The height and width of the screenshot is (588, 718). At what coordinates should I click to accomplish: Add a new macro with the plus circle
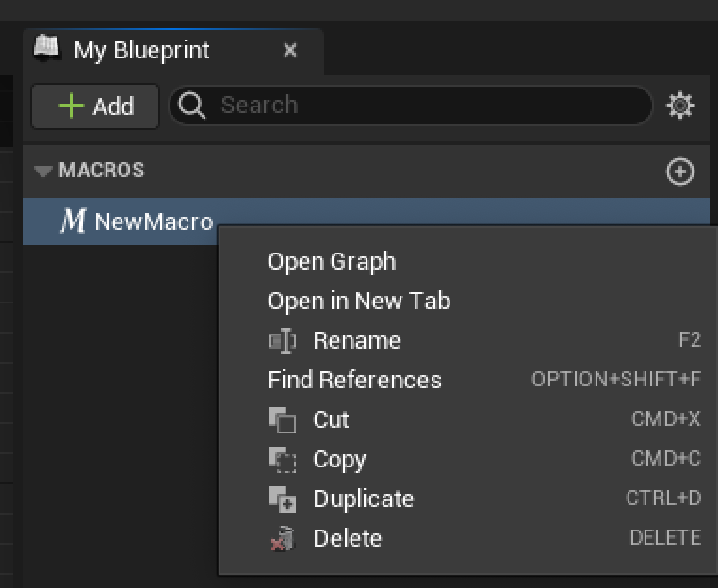pos(679,171)
